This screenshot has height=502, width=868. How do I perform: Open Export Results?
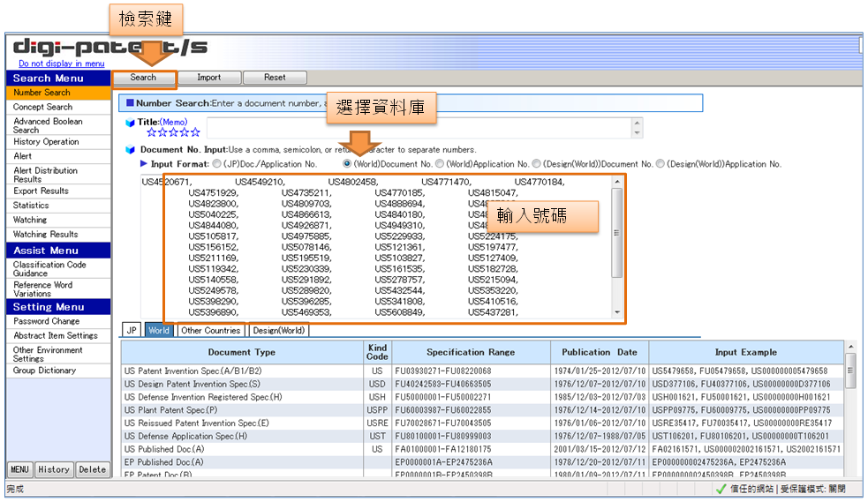coord(58,191)
